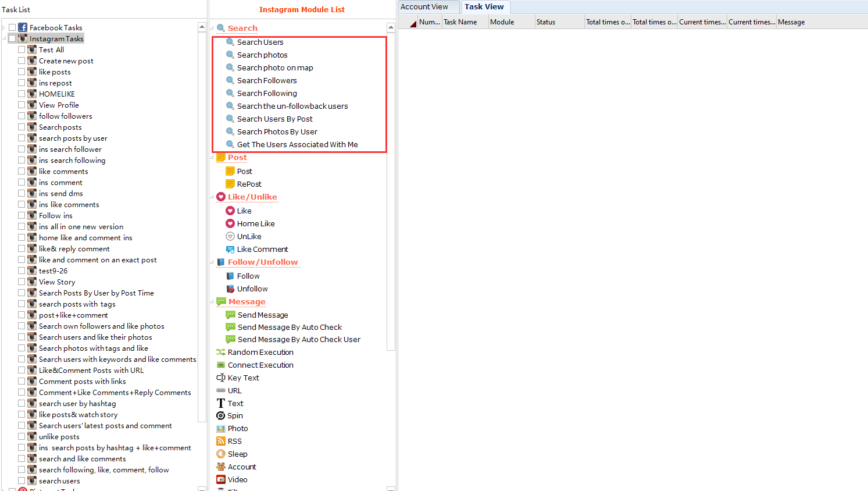Click the Search Followers magnifier icon
The image size is (868, 491).
pos(230,80)
